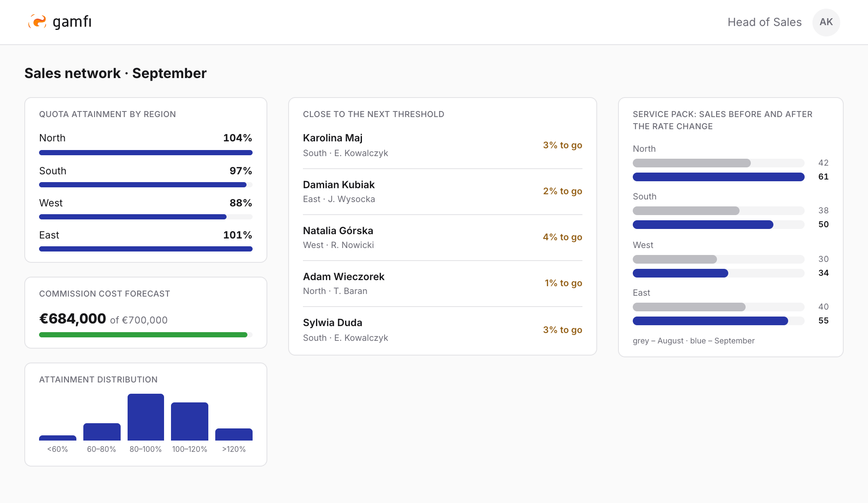
Task: Select the 80–100% distribution bar
Action: point(146,417)
